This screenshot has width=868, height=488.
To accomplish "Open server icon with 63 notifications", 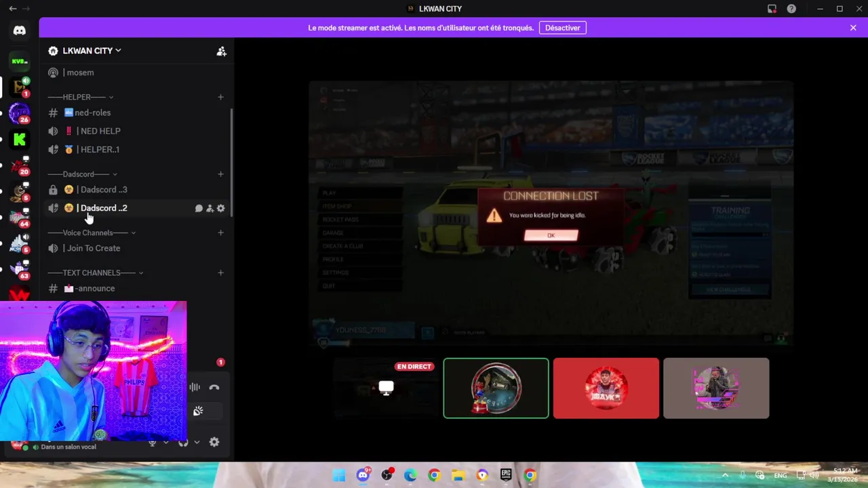I will pos(19,270).
